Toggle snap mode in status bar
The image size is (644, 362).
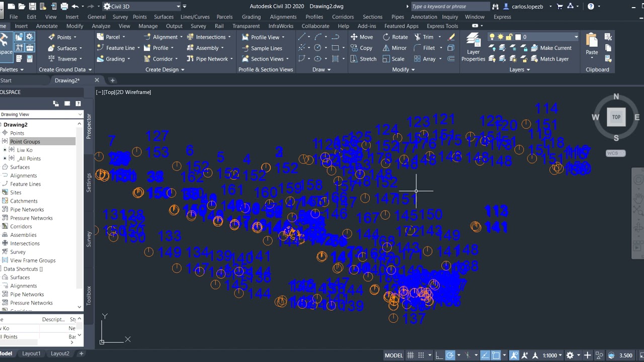421,355
